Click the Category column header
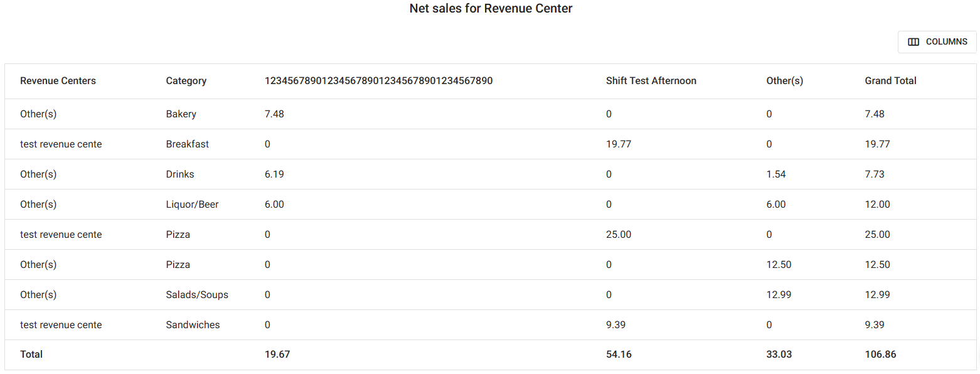This screenshot has width=980, height=374. (186, 81)
